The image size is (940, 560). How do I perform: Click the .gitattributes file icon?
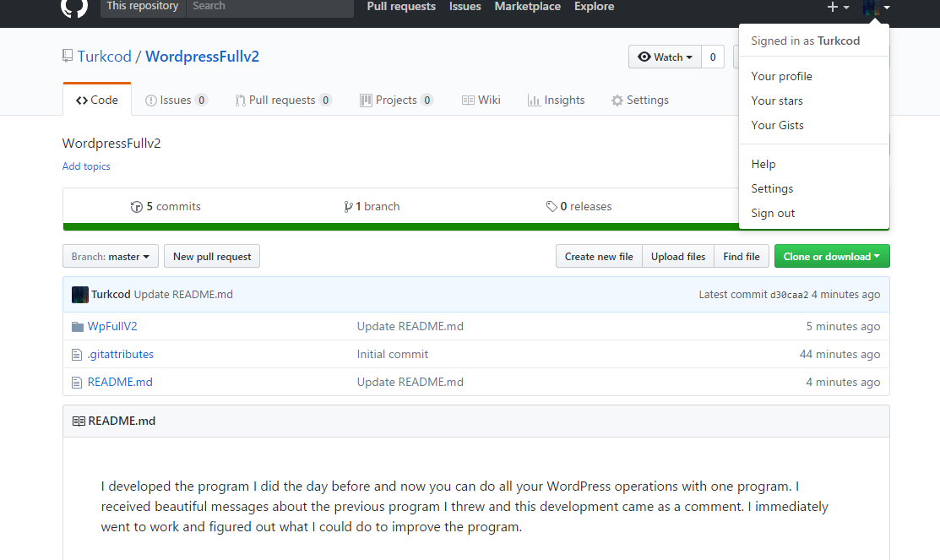click(x=78, y=355)
